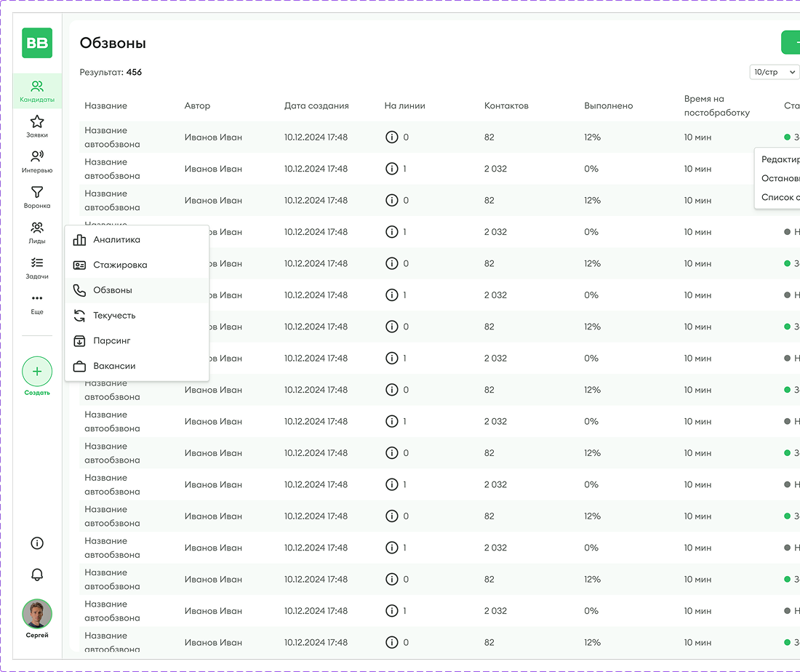Choose Стажировка in the popup menu
The height and width of the screenshot is (672, 800).
click(x=120, y=265)
